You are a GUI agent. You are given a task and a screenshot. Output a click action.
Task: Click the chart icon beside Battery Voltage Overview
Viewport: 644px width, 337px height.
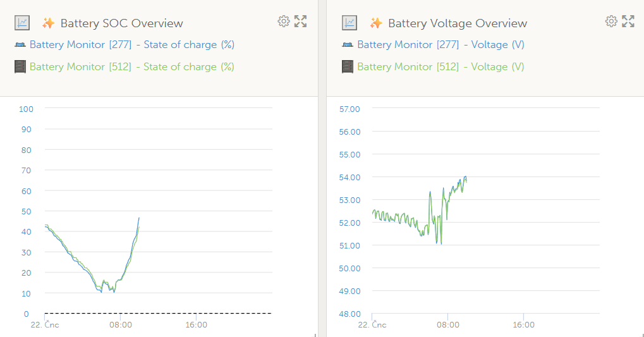click(349, 23)
